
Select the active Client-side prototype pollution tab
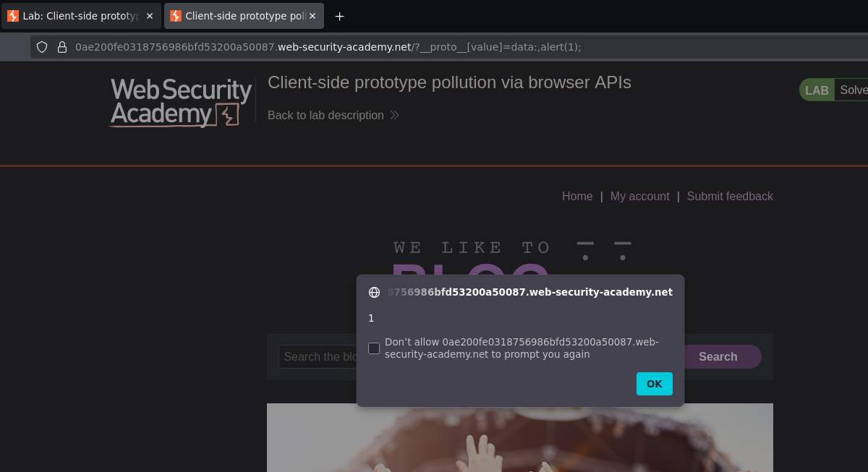(x=244, y=16)
